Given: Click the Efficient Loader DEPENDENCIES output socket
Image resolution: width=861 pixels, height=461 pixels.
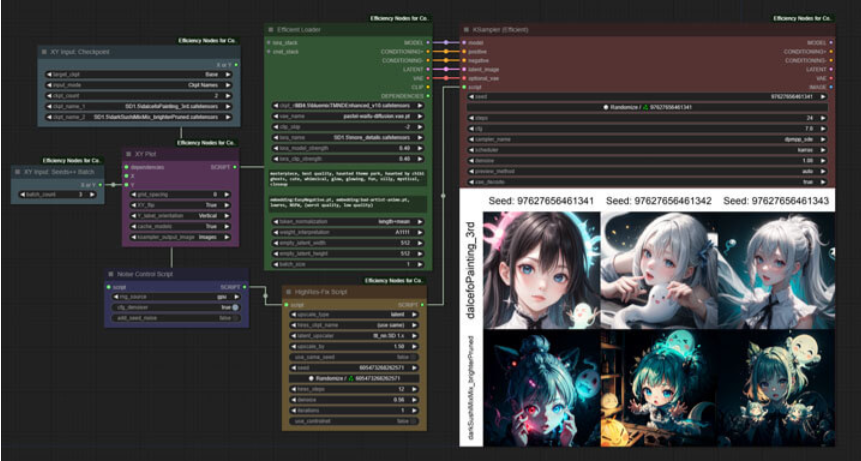Looking at the screenshot, I should point(428,96).
